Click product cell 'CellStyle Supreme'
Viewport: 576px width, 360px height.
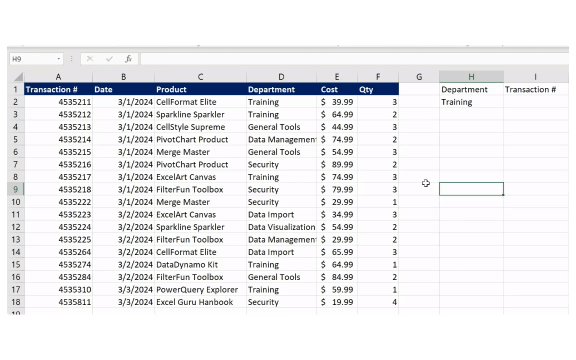(x=200, y=127)
